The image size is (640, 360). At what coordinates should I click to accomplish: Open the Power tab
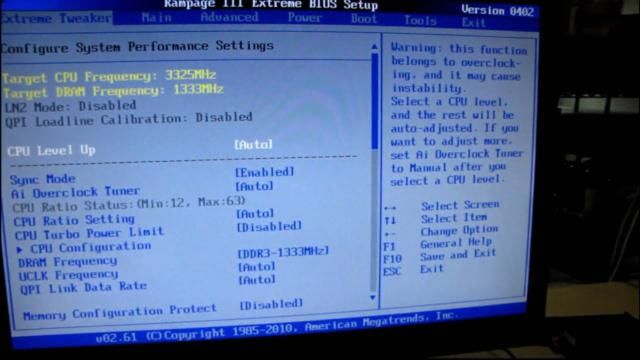304,18
